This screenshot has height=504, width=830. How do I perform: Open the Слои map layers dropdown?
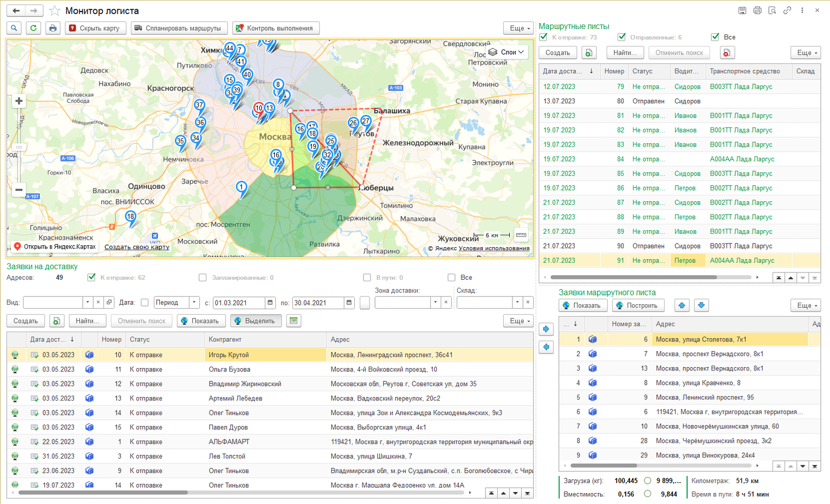pos(507,52)
